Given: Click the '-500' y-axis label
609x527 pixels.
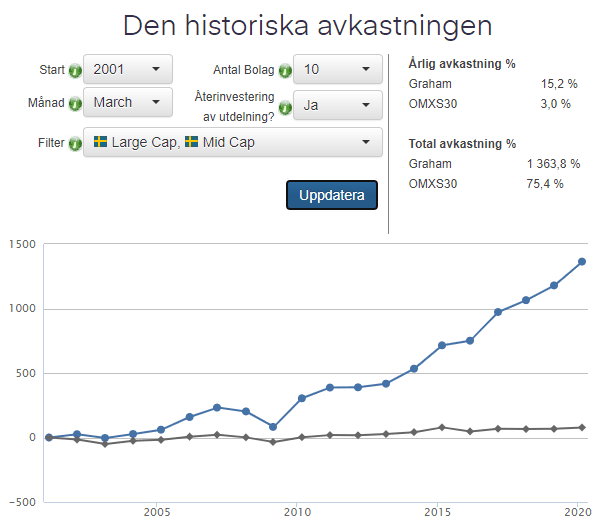Looking at the screenshot, I should [23, 502].
